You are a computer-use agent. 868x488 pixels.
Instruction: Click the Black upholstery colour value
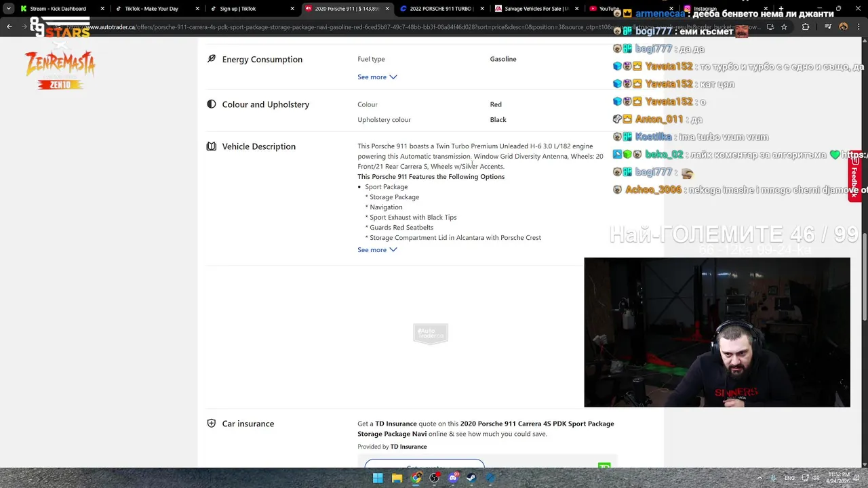(x=498, y=119)
